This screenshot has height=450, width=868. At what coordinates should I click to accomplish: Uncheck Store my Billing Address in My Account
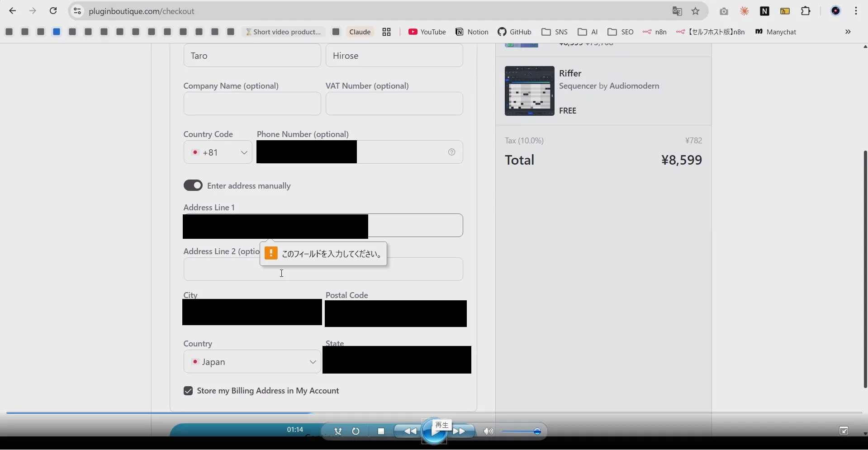[x=188, y=391]
